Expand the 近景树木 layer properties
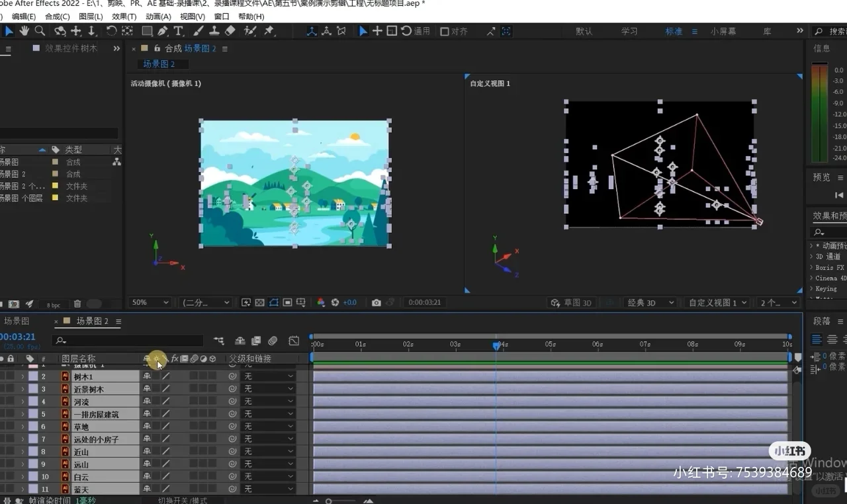Viewport: 847px width, 504px height. click(x=22, y=389)
